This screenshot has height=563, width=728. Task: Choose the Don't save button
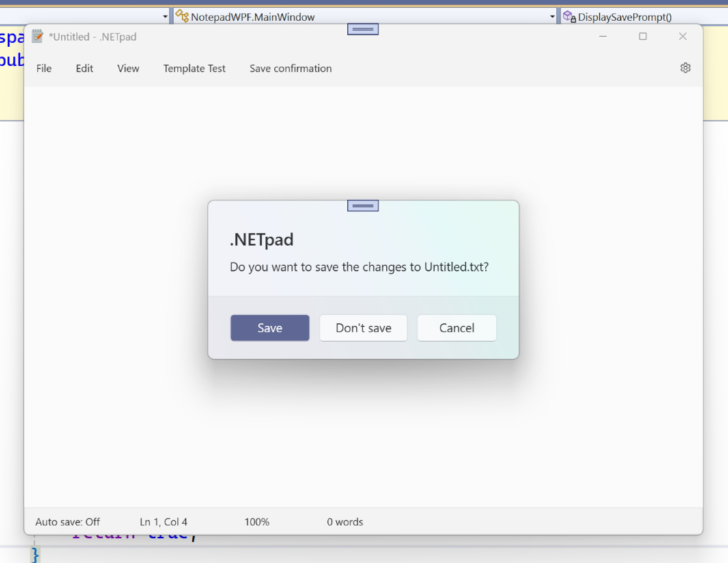click(x=363, y=328)
